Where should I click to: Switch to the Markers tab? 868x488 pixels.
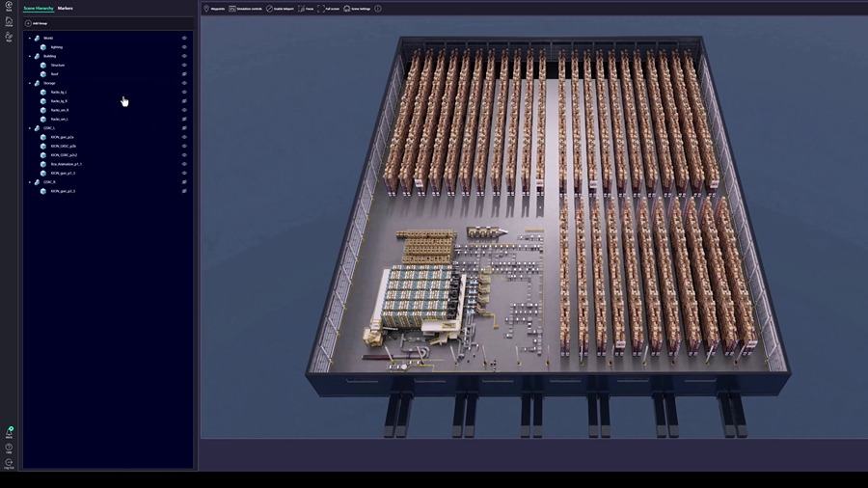click(65, 8)
